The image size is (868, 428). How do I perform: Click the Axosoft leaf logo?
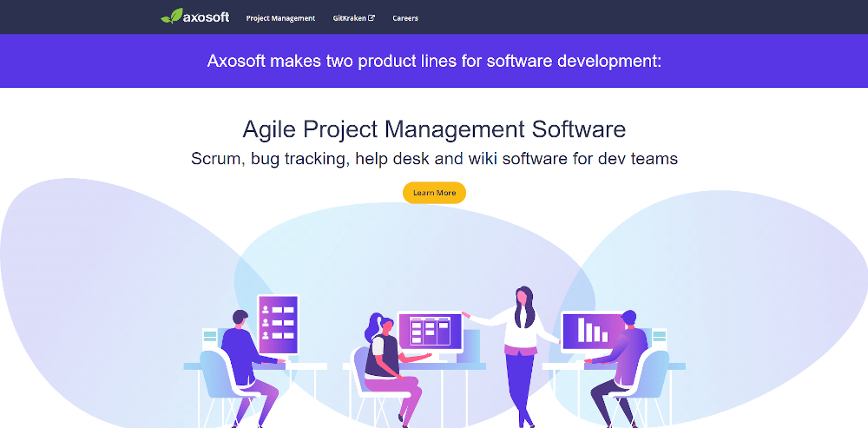point(194,16)
